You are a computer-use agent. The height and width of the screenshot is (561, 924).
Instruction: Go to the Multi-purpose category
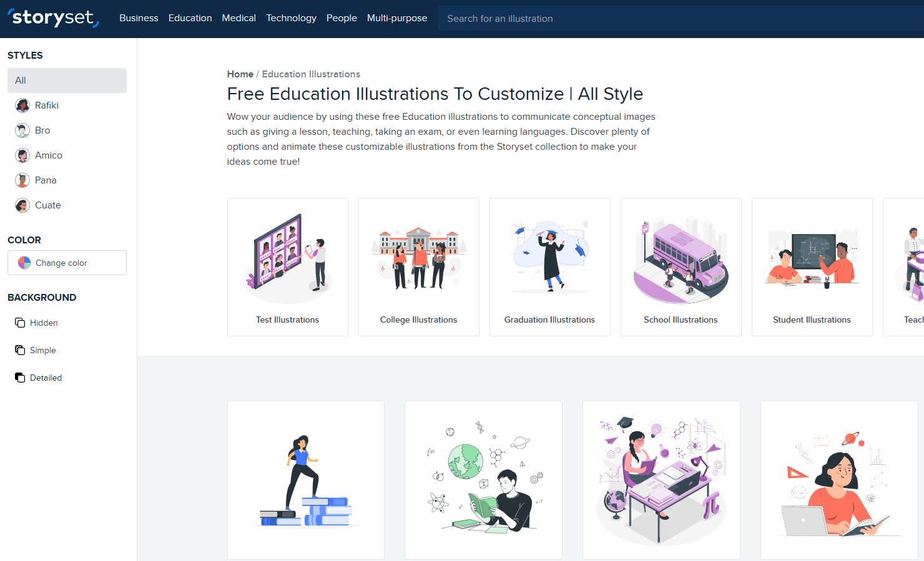(x=397, y=18)
